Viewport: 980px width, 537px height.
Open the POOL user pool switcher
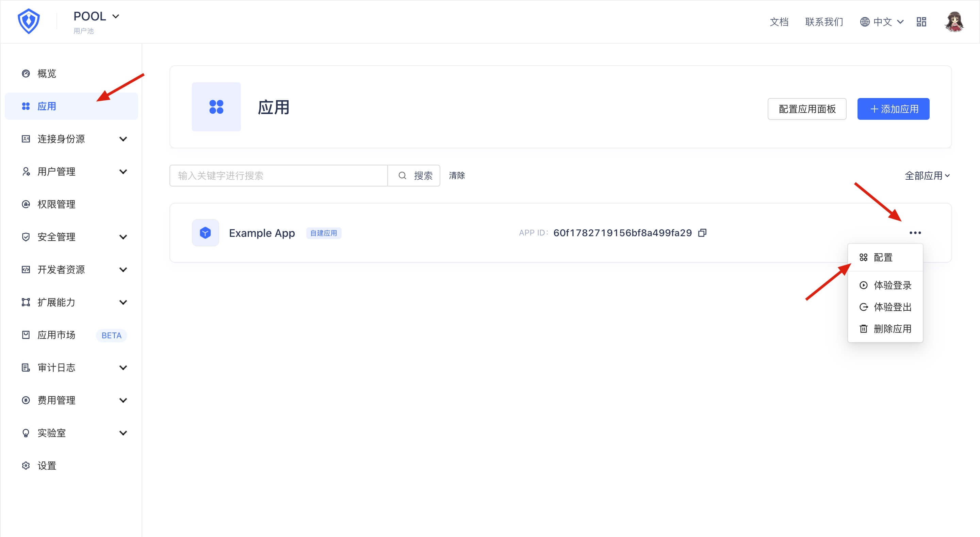96,16
